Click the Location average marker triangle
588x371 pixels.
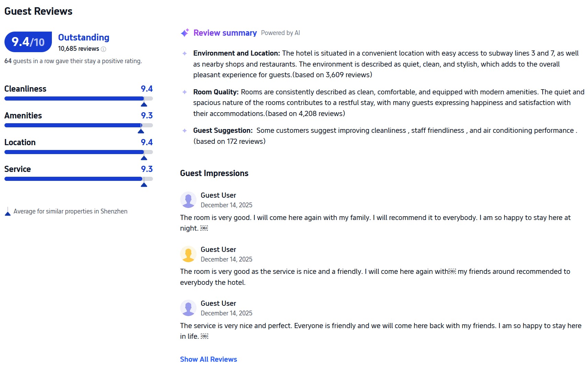pyautogui.click(x=144, y=158)
